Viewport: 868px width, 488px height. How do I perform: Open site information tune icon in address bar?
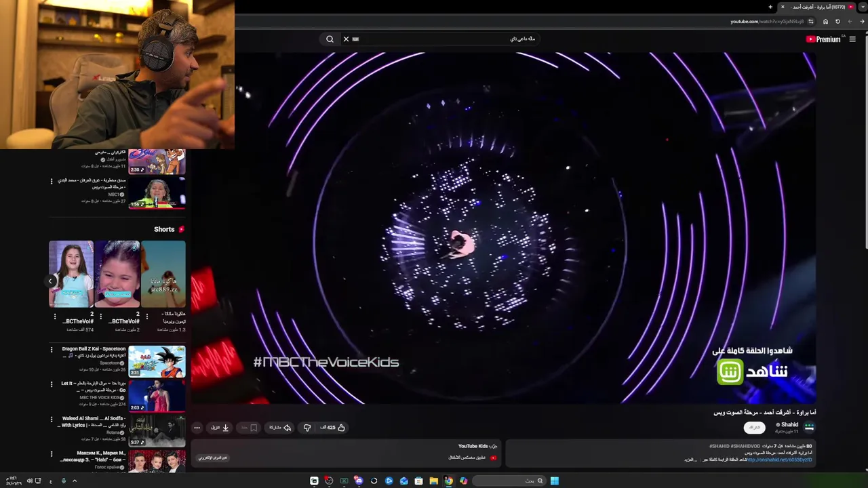point(811,22)
